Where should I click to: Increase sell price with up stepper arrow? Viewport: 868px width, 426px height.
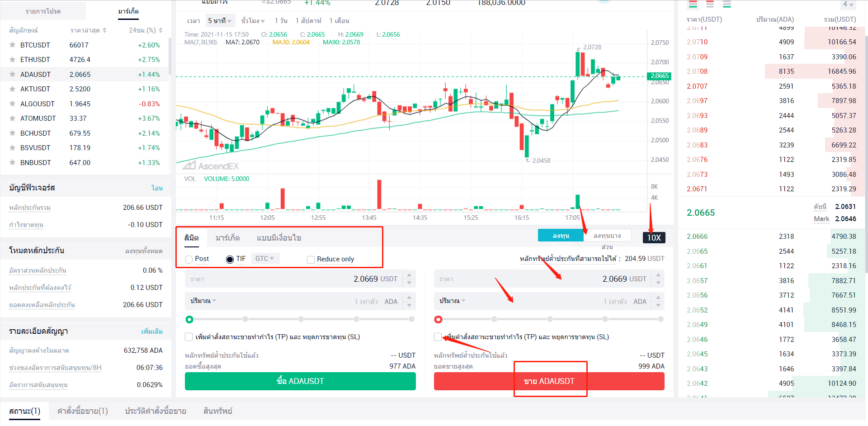pyautogui.click(x=658, y=275)
